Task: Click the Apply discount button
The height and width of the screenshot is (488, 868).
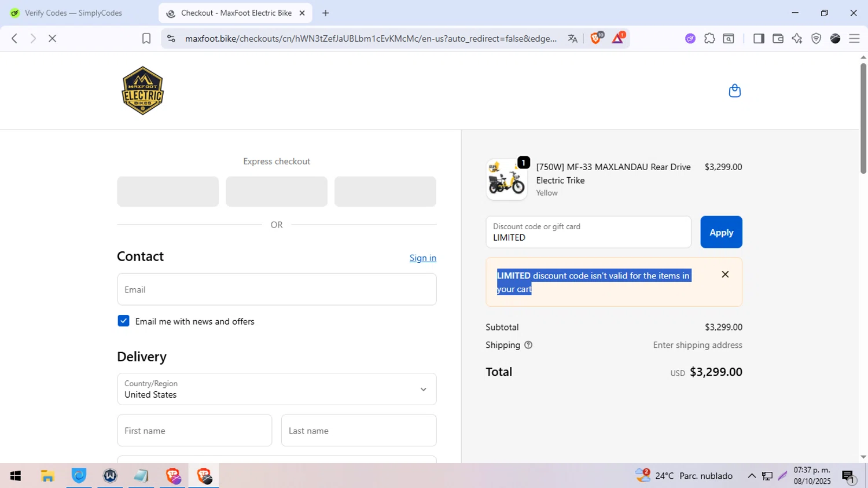Action: (721, 232)
